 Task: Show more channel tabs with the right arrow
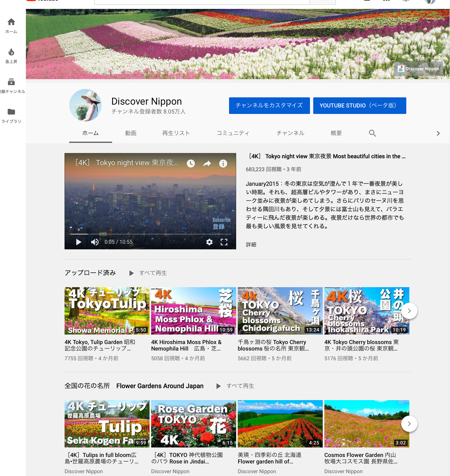point(438,133)
